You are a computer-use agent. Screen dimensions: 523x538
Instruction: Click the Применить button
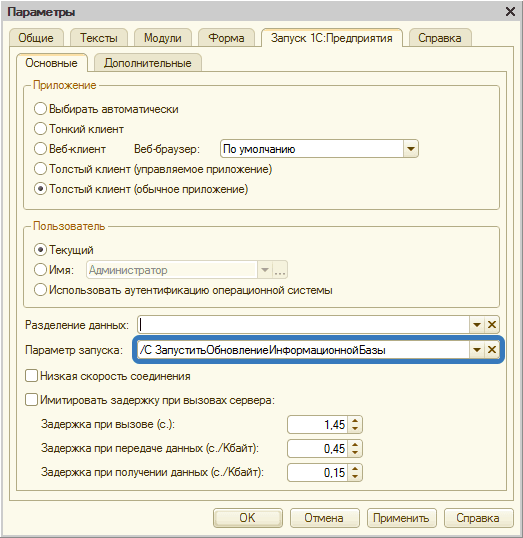point(401,518)
